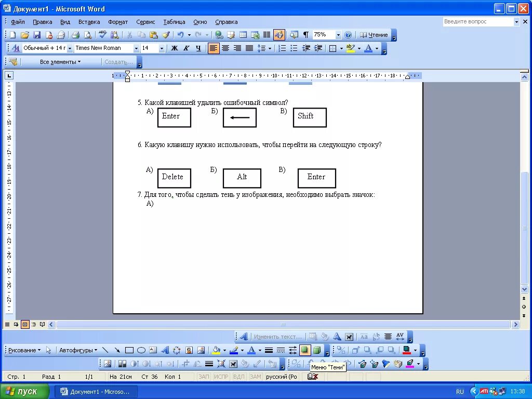The height and width of the screenshot is (399, 532).
Task: Open the 'Файл' menu
Action: (x=18, y=22)
